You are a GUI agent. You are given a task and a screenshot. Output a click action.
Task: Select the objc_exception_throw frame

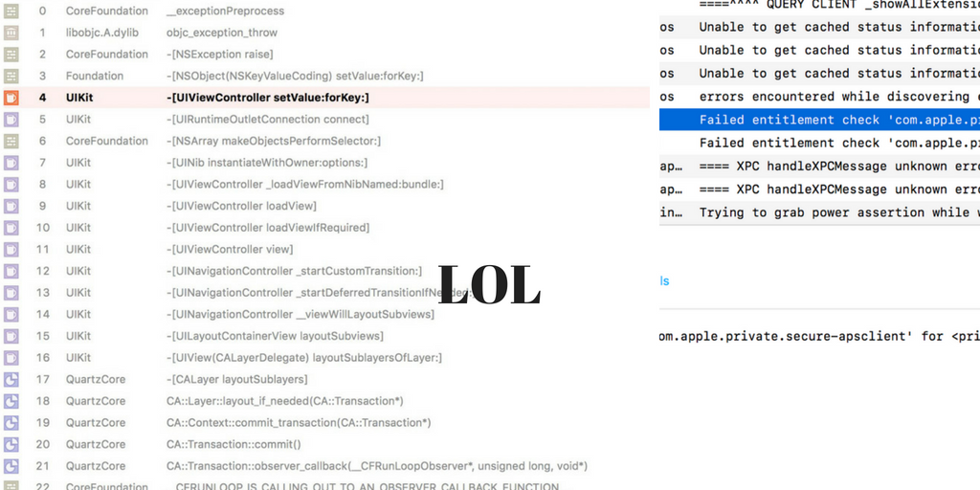pyautogui.click(x=222, y=33)
